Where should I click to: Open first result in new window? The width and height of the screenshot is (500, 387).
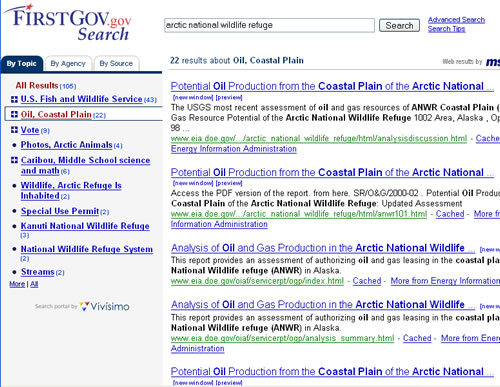(x=193, y=97)
